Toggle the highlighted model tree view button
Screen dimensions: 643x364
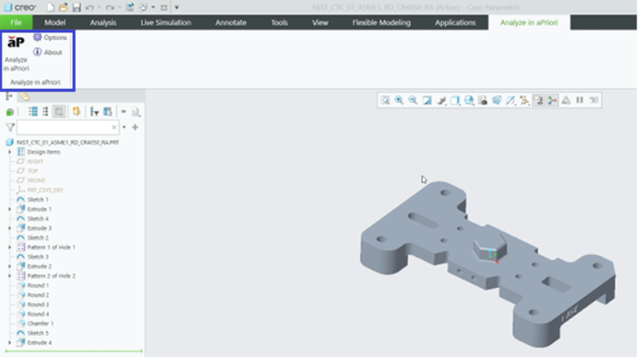[59, 112]
